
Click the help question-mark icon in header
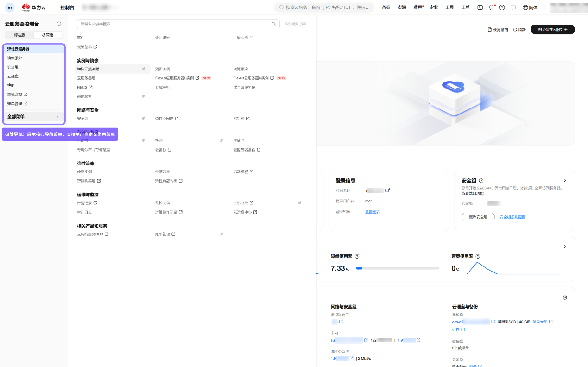click(502, 7)
